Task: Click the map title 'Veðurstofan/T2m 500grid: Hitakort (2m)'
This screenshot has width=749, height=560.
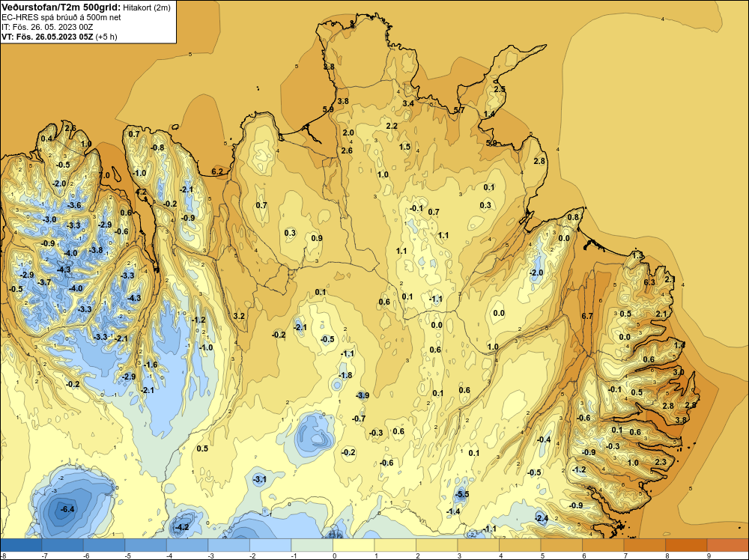Action: click(x=86, y=7)
